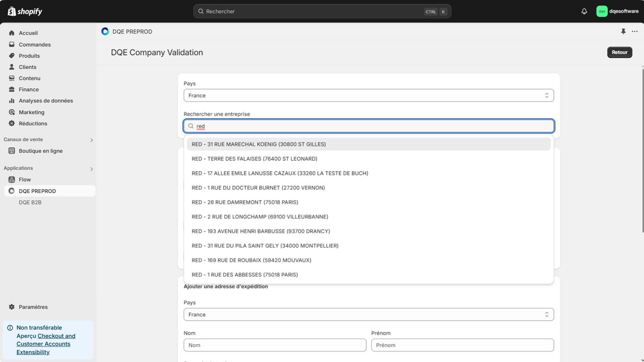Pin the DQE PREPROD app

click(x=623, y=31)
